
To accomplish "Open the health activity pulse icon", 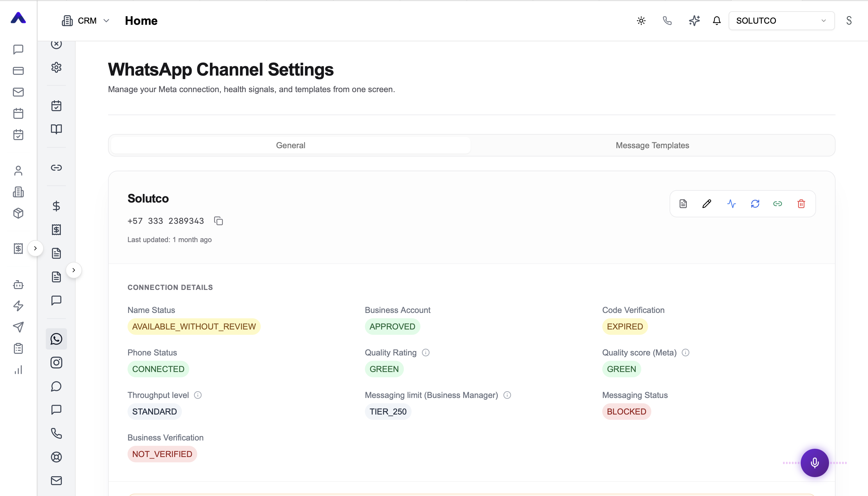I will click(x=731, y=204).
